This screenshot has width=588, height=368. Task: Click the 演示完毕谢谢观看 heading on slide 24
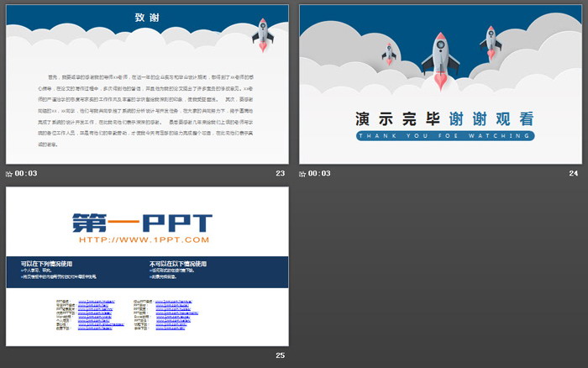point(444,119)
